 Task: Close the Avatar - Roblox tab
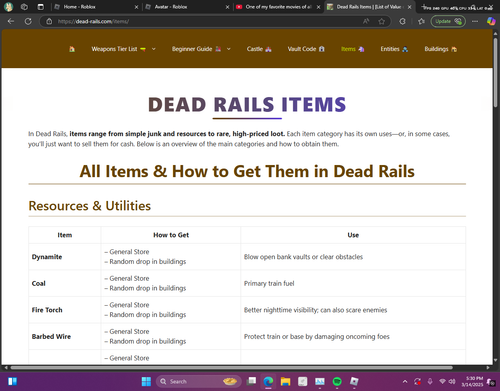[227, 7]
